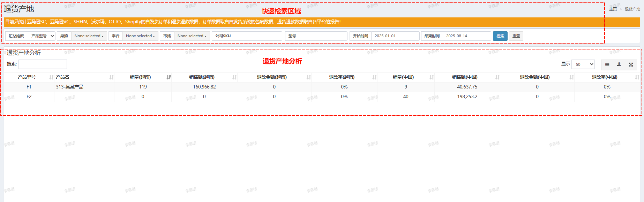
Task: Focus the 公司SKU input field
Action: point(258,36)
